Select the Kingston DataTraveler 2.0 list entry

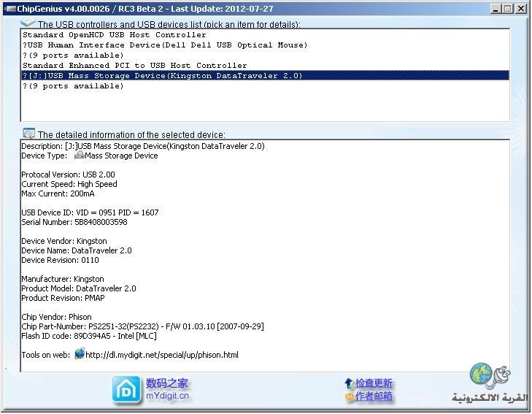point(265,75)
